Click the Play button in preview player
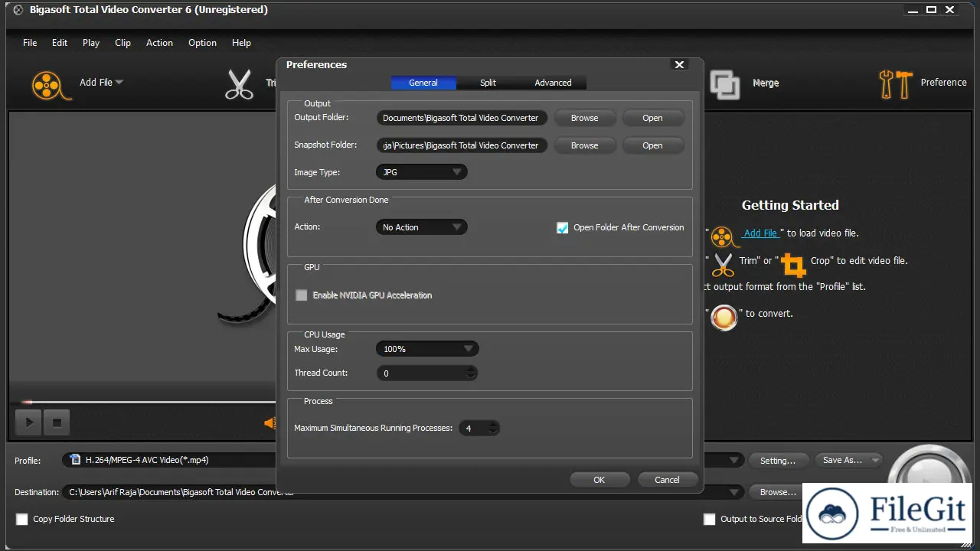Viewport: 980px width, 551px height. pyautogui.click(x=28, y=422)
